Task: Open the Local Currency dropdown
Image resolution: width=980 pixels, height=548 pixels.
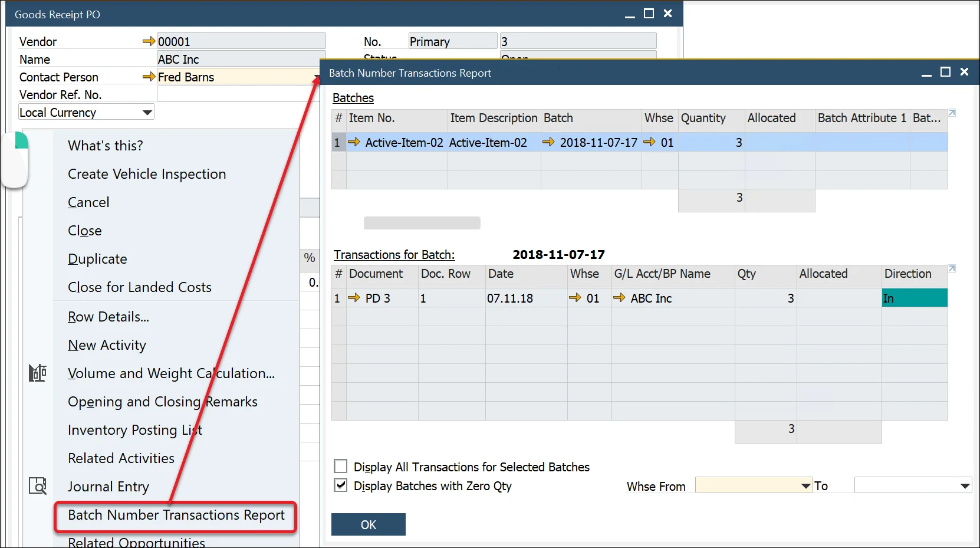Action: [146, 112]
